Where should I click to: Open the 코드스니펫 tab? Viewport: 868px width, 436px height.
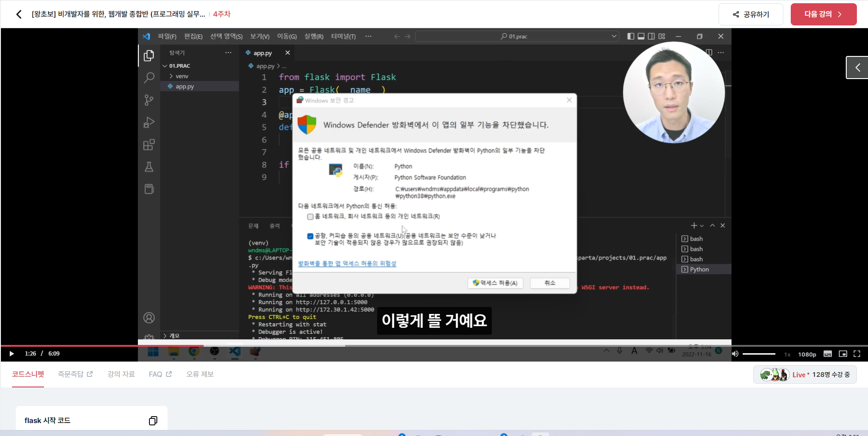coord(28,374)
